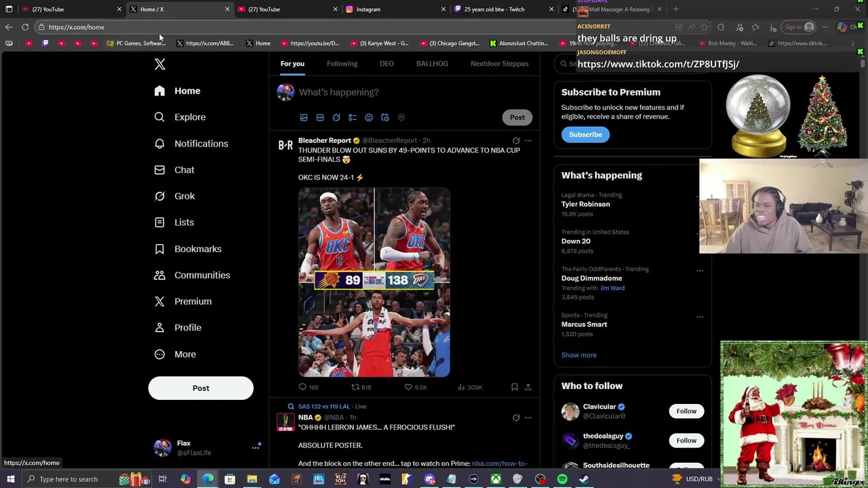Open the Explore page
Image resolution: width=868 pixels, height=488 pixels.
(180, 117)
